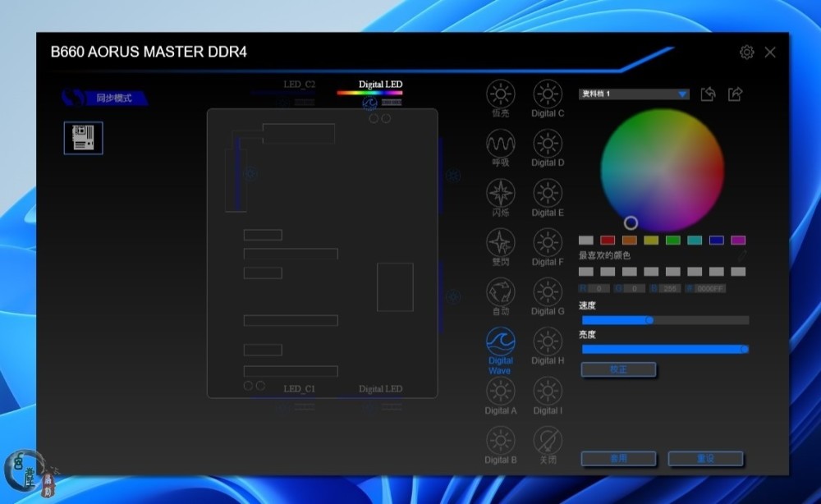The width and height of the screenshot is (821, 504).
Task: Open settings via the gear icon
Action: coord(746,53)
